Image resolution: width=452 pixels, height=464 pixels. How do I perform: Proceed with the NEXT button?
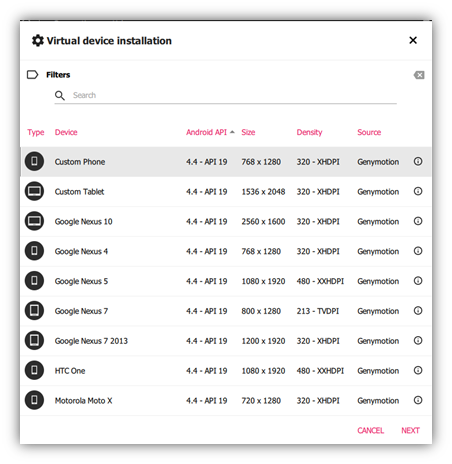coord(410,430)
